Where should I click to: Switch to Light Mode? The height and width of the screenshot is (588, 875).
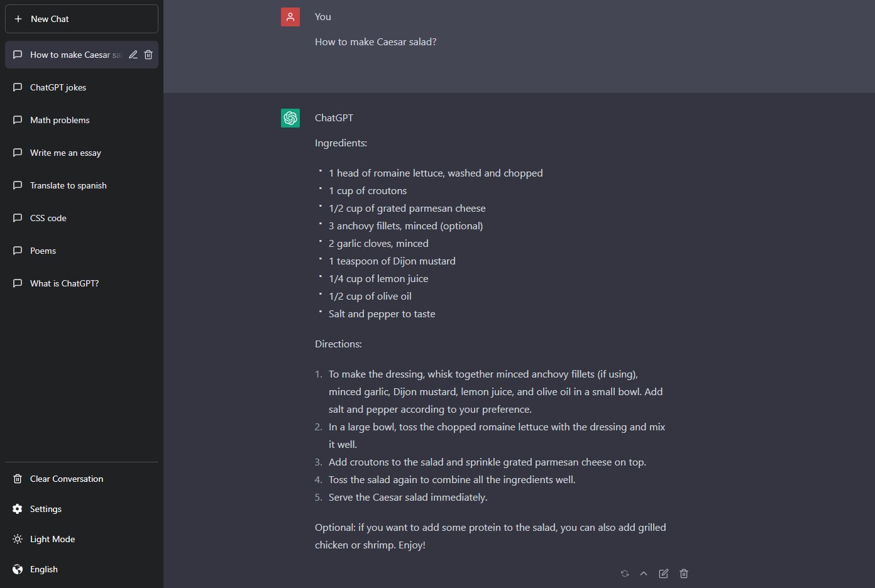[52, 539]
